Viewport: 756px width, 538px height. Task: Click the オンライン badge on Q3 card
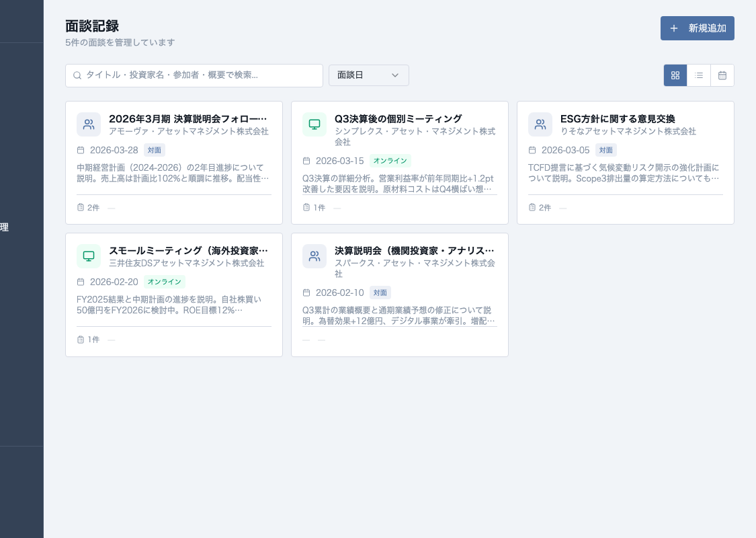[390, 161]
